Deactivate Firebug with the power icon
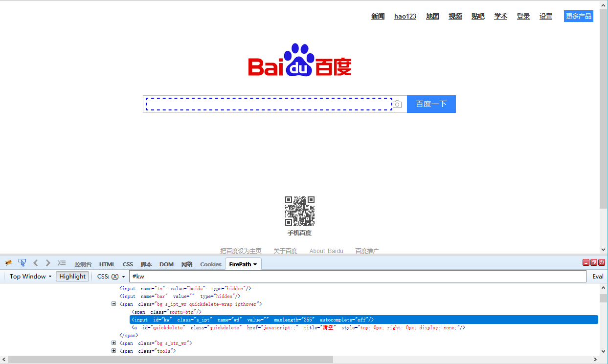Viewport: 608px width, 364px height. [x=602, y=262]
